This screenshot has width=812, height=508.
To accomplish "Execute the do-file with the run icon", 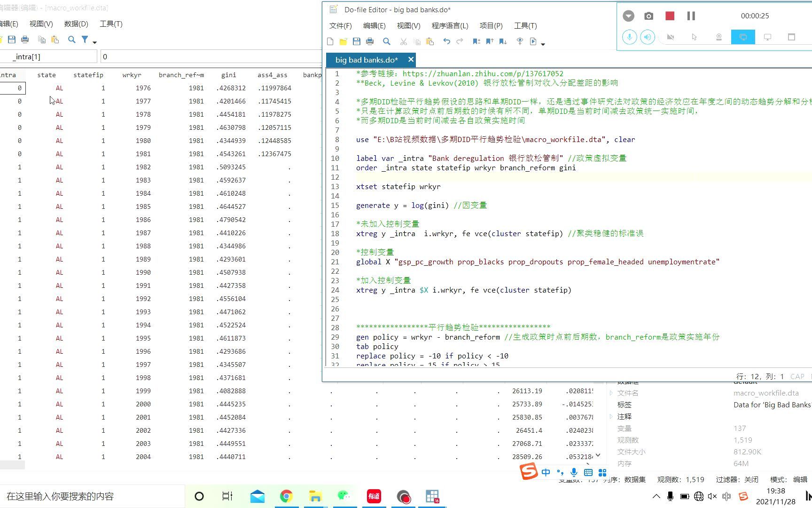I will click(x=533, y=41).
